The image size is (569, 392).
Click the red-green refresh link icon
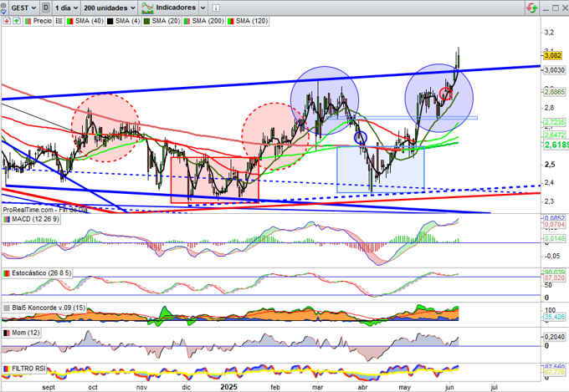point(532,8)
